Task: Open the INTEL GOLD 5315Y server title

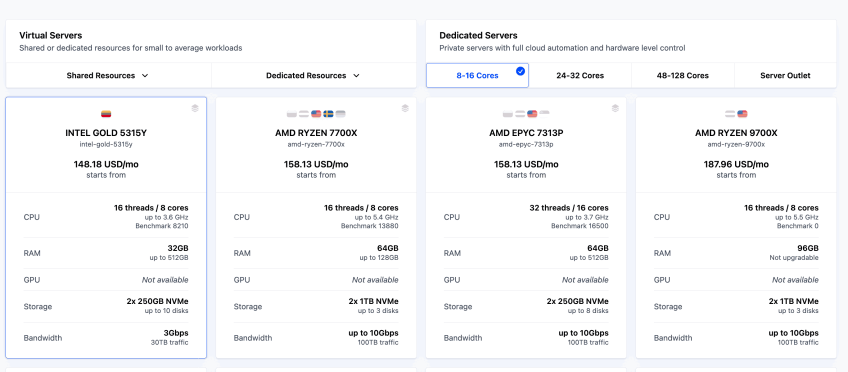Action: (x=106, y=133)
